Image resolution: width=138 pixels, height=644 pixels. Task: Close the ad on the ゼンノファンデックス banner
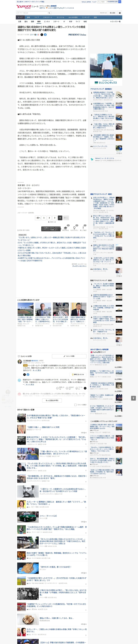point(121,55)
